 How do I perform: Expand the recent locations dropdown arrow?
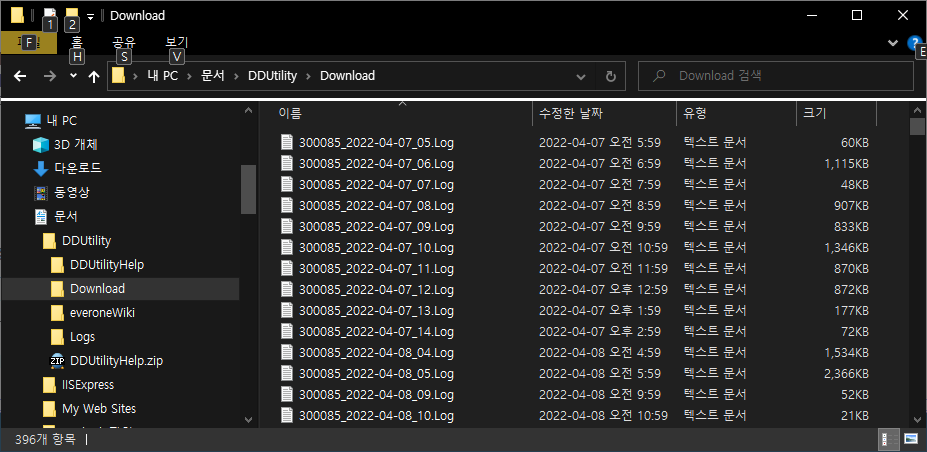coord(73,76)
